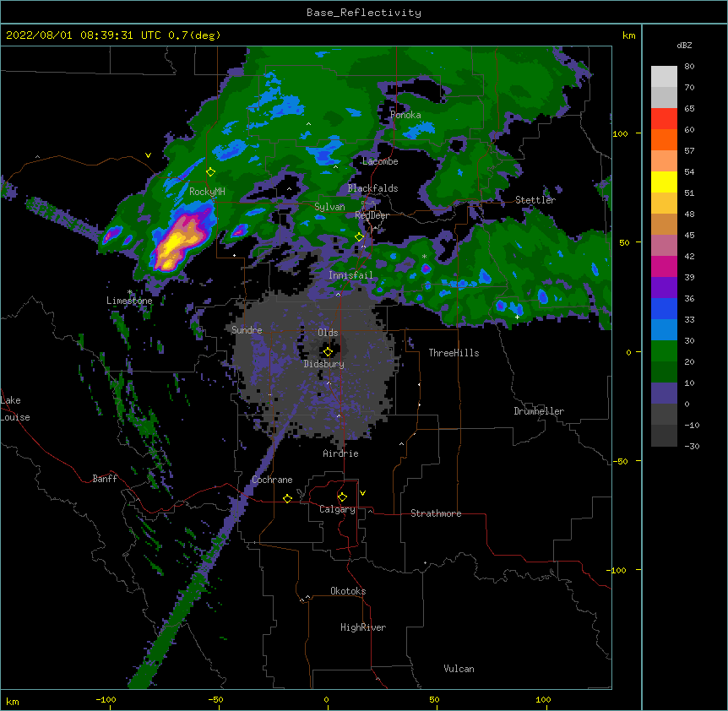The width and height of the screenshot is (728, 711).
Task: Click the Blackfalds city label
Action: click(x=372, y=188)
